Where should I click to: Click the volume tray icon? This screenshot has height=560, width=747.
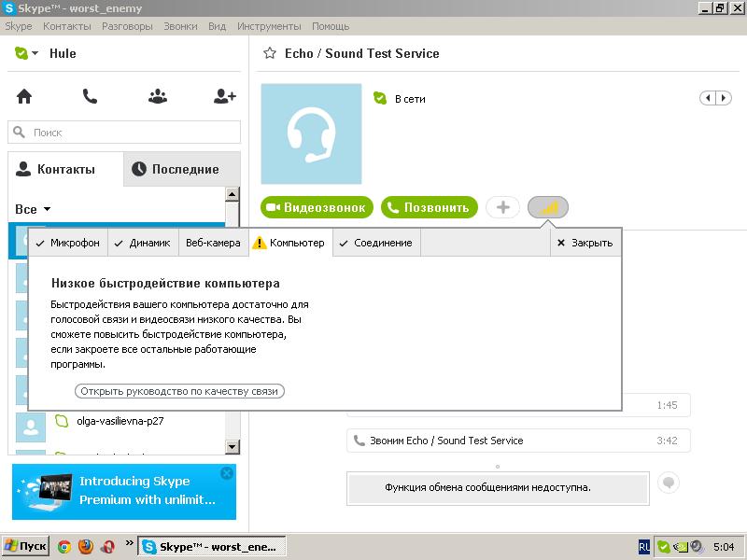697,546
